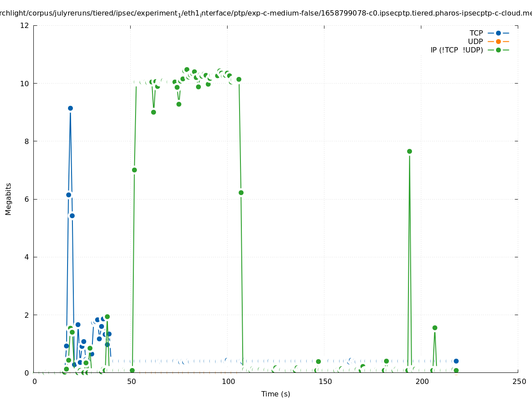Image resolution: width=532 pixels, height=400 pixels.
Task: Click the green dip point at 9 Megabits
Action: (x=153, y=112)
